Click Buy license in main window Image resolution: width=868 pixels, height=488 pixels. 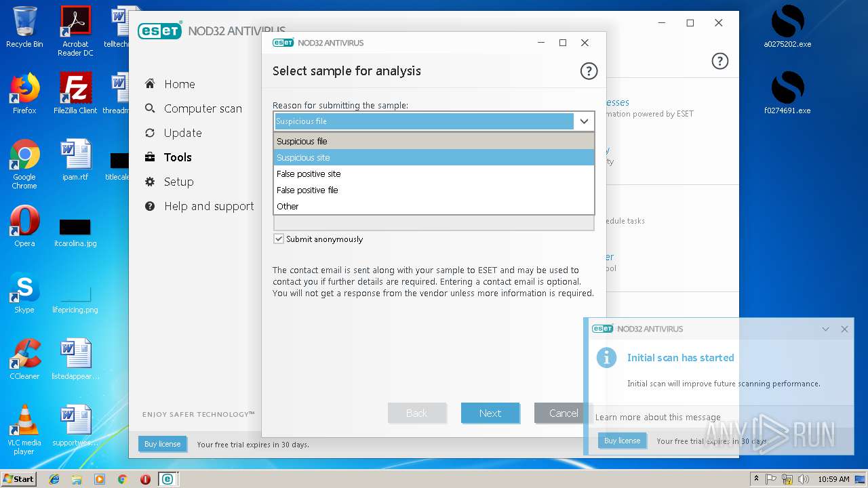(162, 444)
